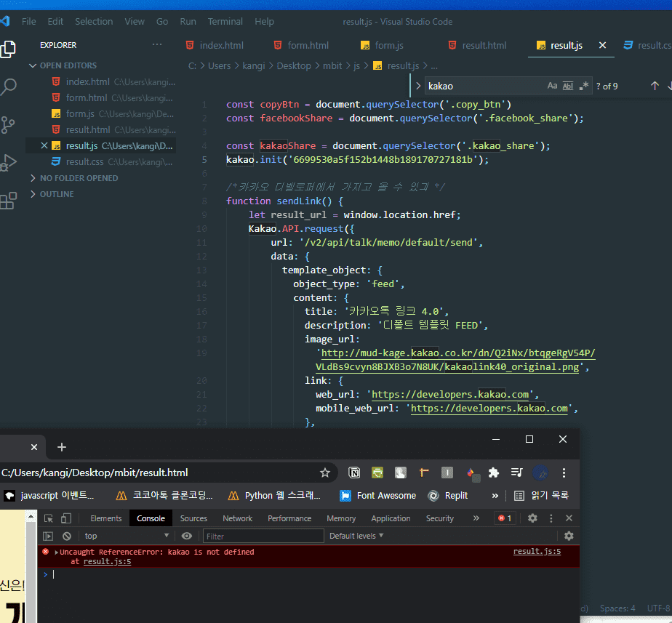Clear the console icon
Viewport: 672px width, 623px height.
tap(66, 536)
